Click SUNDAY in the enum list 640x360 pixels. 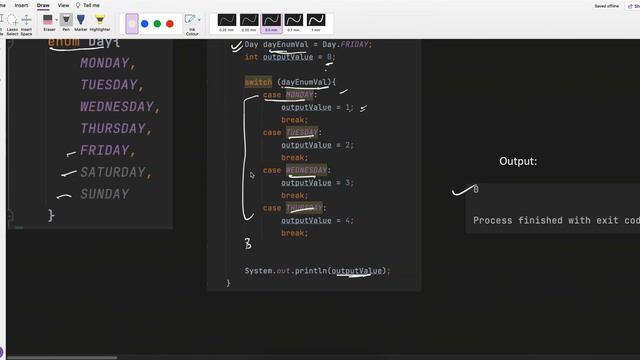[105, 194]
